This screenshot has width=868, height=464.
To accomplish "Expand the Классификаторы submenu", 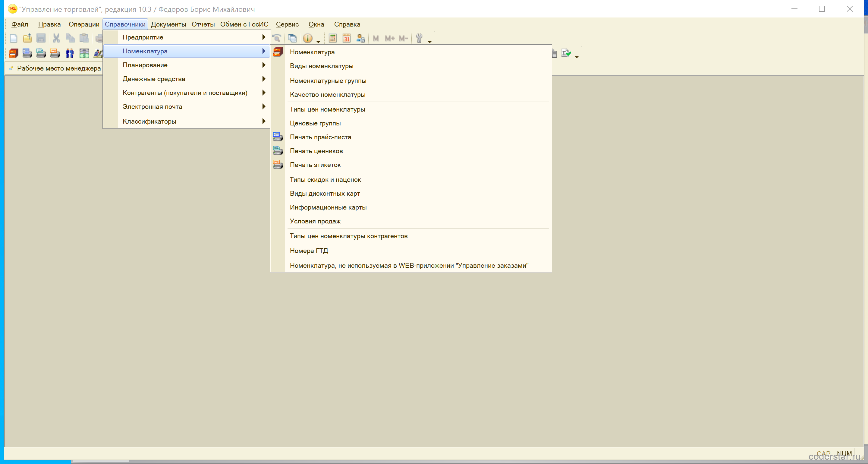I will [x=186, y=121].
